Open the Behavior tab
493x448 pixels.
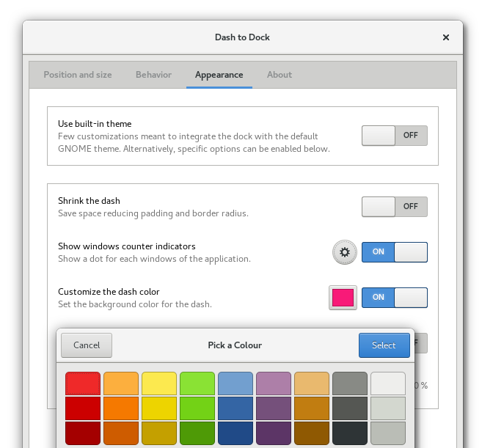click(153, 75)
